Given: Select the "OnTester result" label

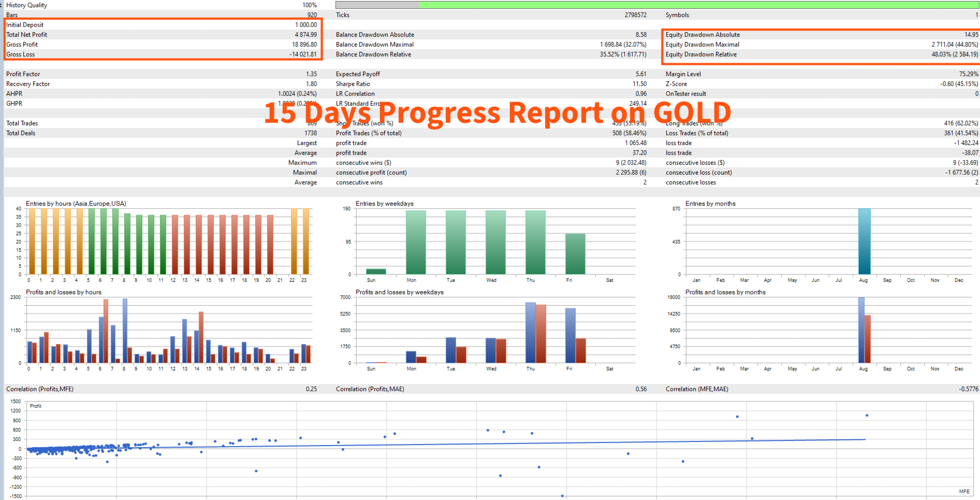Looking at the screenshot, I should pos(686,94).
